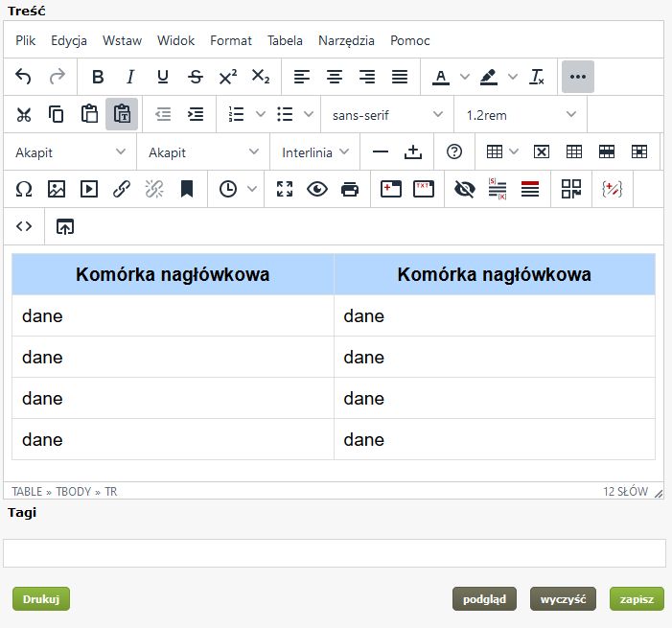Insert a horizontal line
Screen dimensions: 672x628
381,151
